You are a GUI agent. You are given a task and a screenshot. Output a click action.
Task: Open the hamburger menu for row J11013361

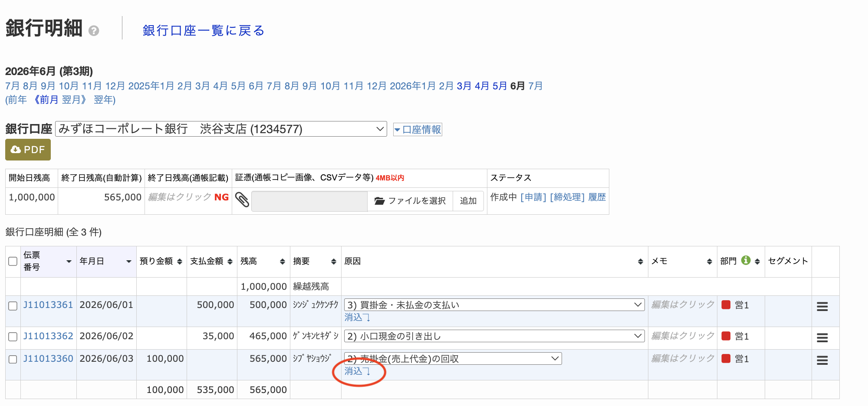click(x=822, y=307)
